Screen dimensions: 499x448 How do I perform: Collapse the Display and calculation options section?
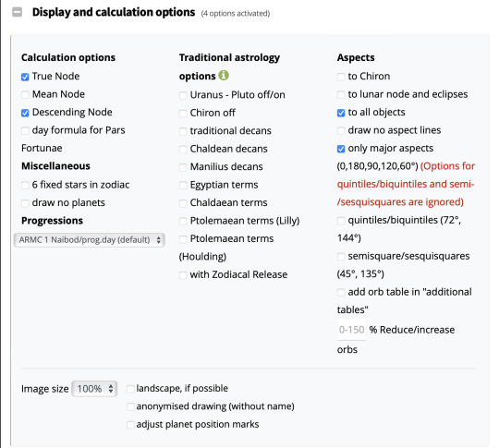pyautogui.click(x=18, y=12)
